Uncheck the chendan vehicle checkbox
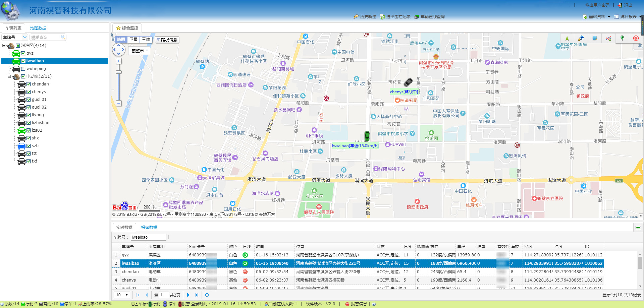The image size is (644, 308). [x=29, y=84]
